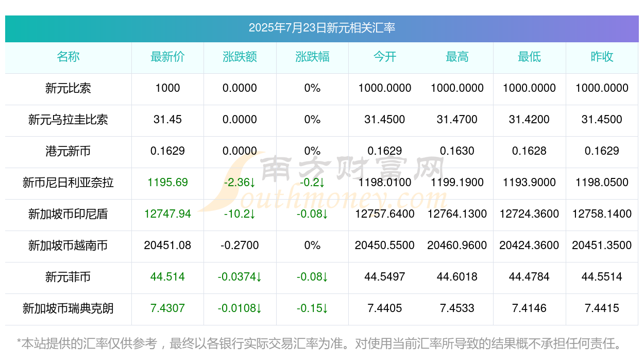Select high value 44.6018
644x360 pixels.
(457, 277)
